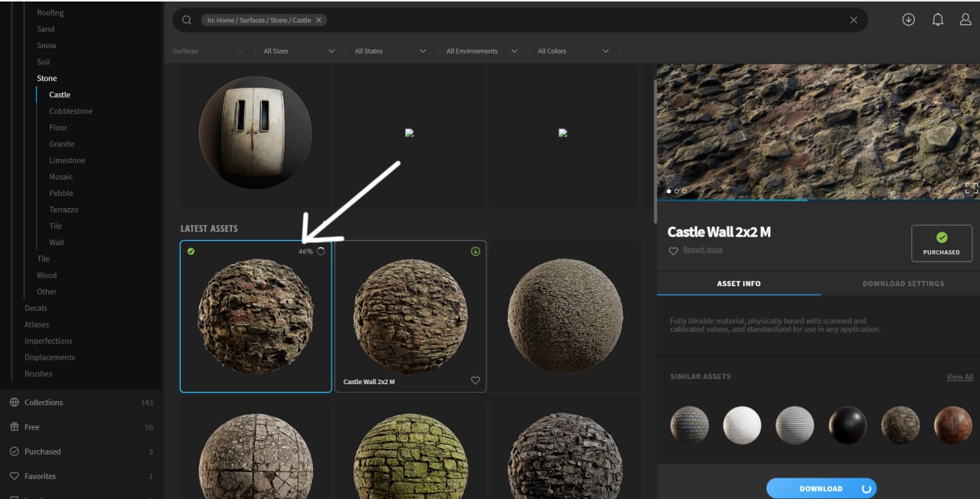Show the second preview image dot

(x=676, y=191)
